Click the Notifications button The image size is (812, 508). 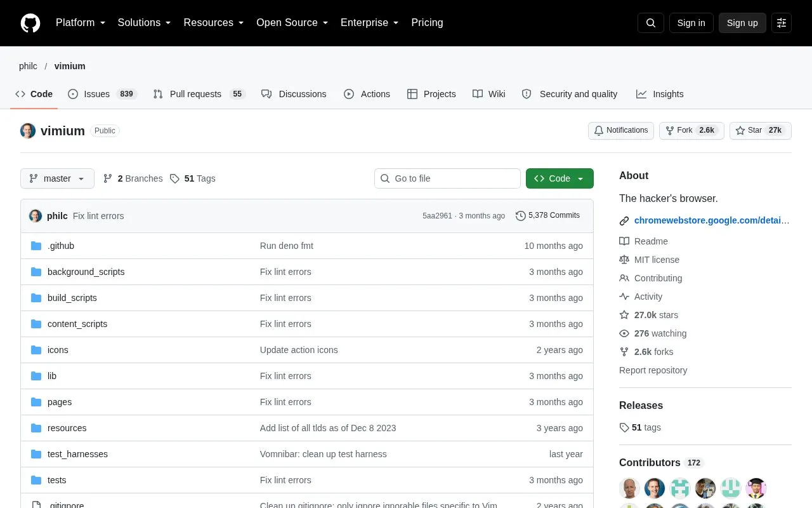pyautogui.click(x=621, y=131)
